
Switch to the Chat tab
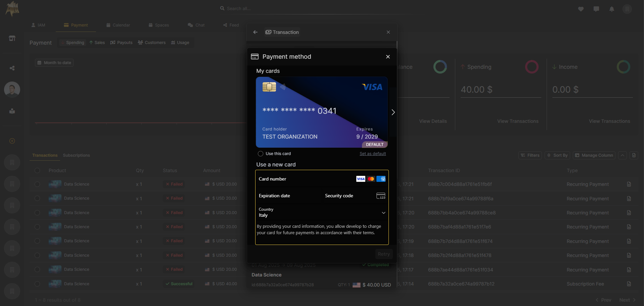196,25
